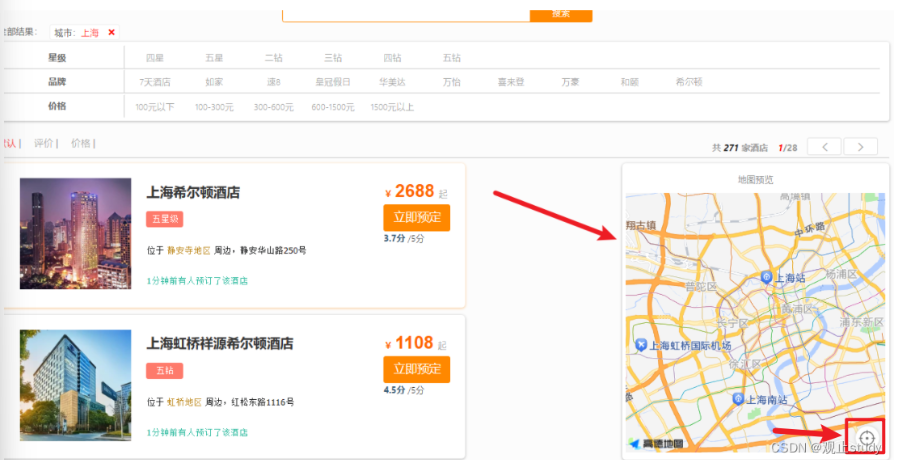Image resolution: width=897 pixels, height=460 pixels.
Task: Filter star level by 四钻
Action: (x=392, y=58)
